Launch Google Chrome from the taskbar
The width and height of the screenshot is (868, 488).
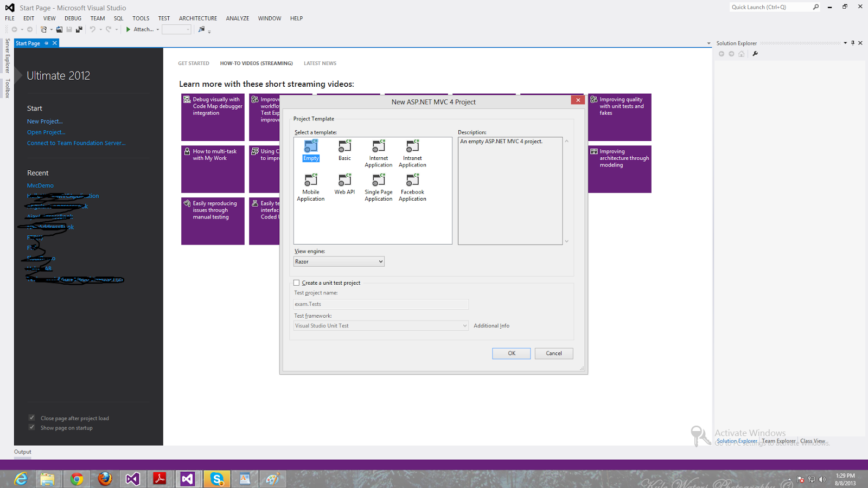click(x=76, y=479)
